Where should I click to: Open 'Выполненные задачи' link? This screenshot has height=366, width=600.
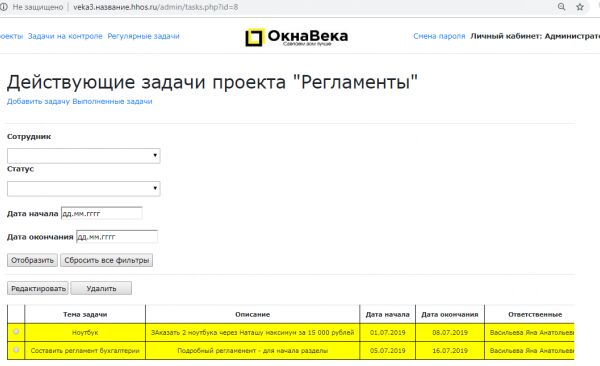(112, 101)
